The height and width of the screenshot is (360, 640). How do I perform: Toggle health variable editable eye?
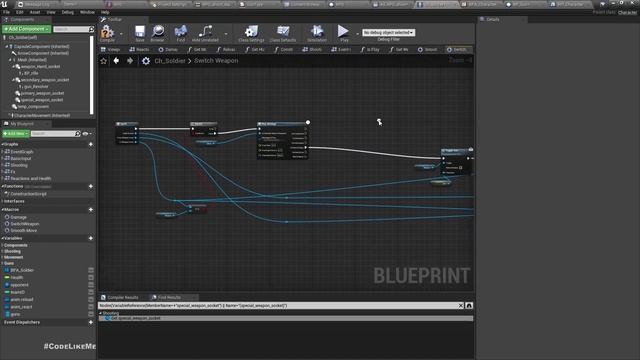click(x=91, y=278)
